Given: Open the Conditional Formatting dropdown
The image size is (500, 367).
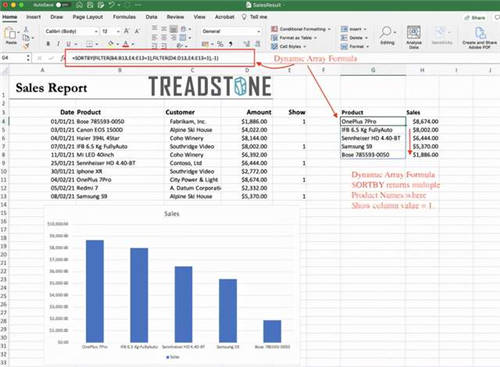Looking at the screenshot, I should click(301, 29).
